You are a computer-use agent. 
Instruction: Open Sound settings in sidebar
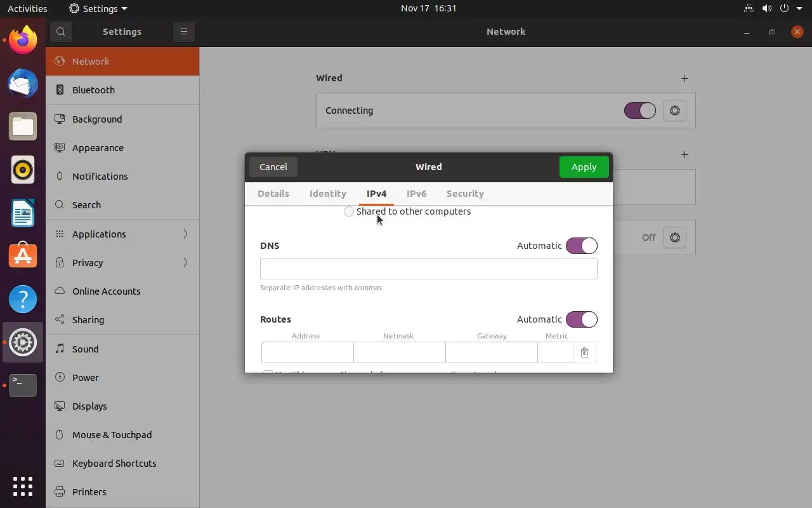122,349
